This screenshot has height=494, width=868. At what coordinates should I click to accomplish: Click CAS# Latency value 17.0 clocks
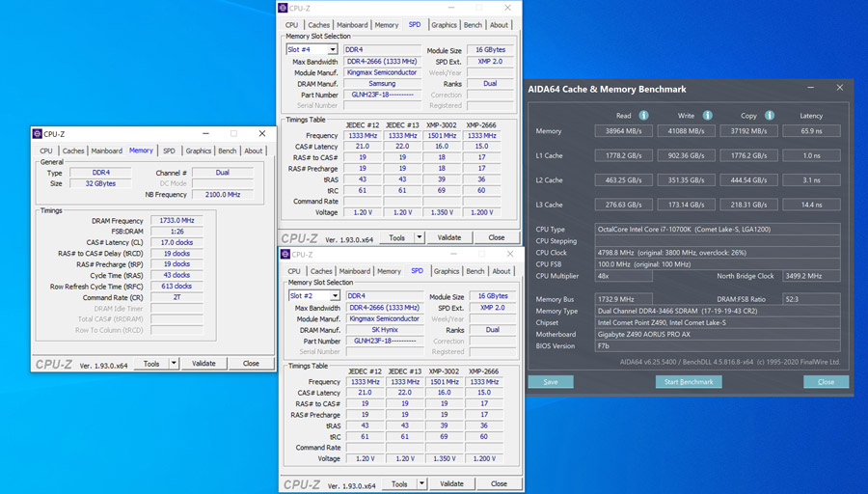(x=176, y=242)
